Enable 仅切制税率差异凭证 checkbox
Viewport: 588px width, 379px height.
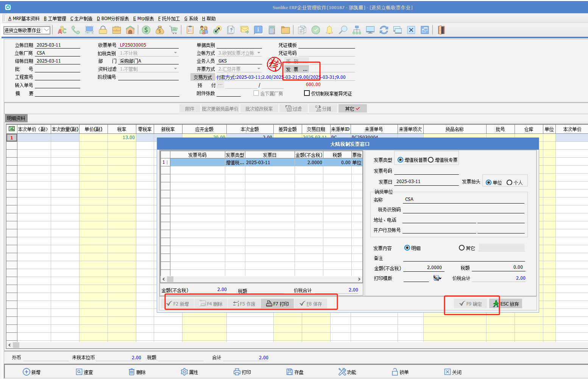coord(307,93)
